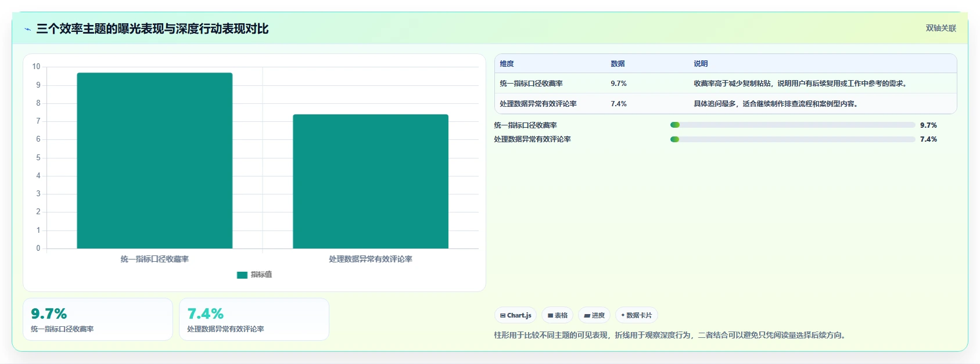Click the explanation starting 收藏率高于减少复制粘贴
The width and height of the screenshot is (980, 364).
tap(800, 84)
